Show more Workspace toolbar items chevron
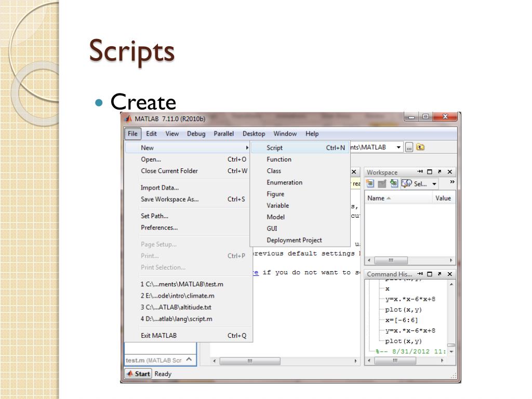This screenshot has width=532, height=399. 452,182
